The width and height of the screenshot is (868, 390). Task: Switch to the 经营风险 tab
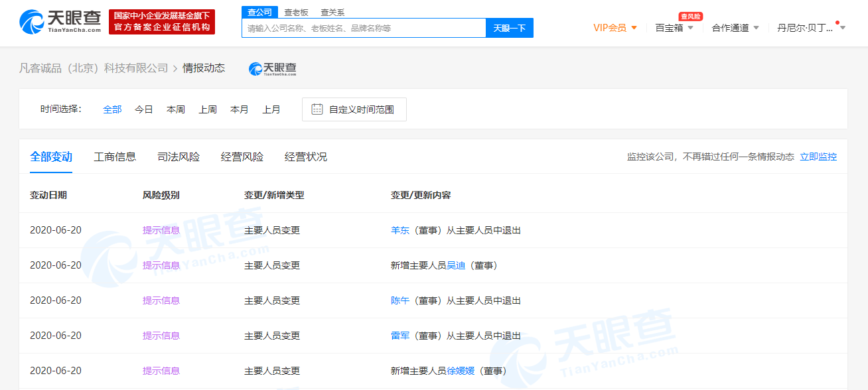coord(242,157)
